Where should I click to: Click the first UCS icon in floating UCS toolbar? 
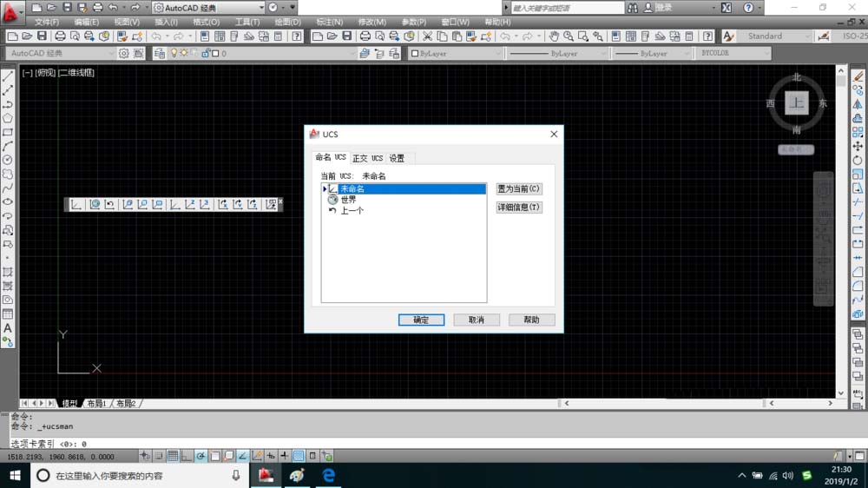[76, 204]
